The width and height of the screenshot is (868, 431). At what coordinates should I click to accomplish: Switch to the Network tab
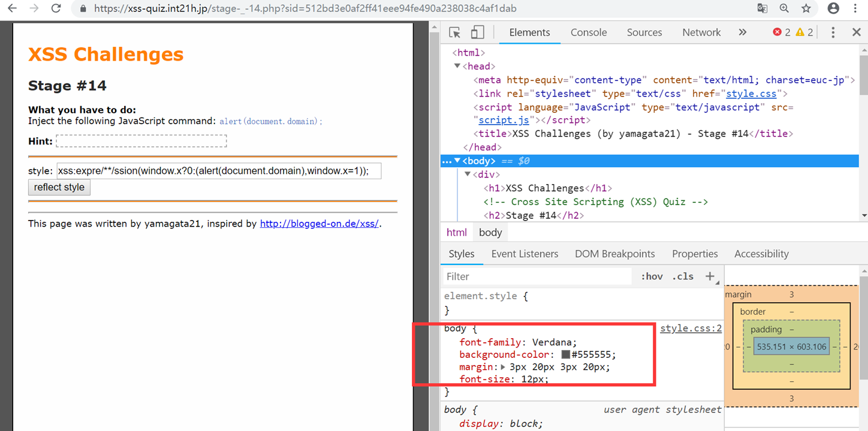tap(701, 32)
